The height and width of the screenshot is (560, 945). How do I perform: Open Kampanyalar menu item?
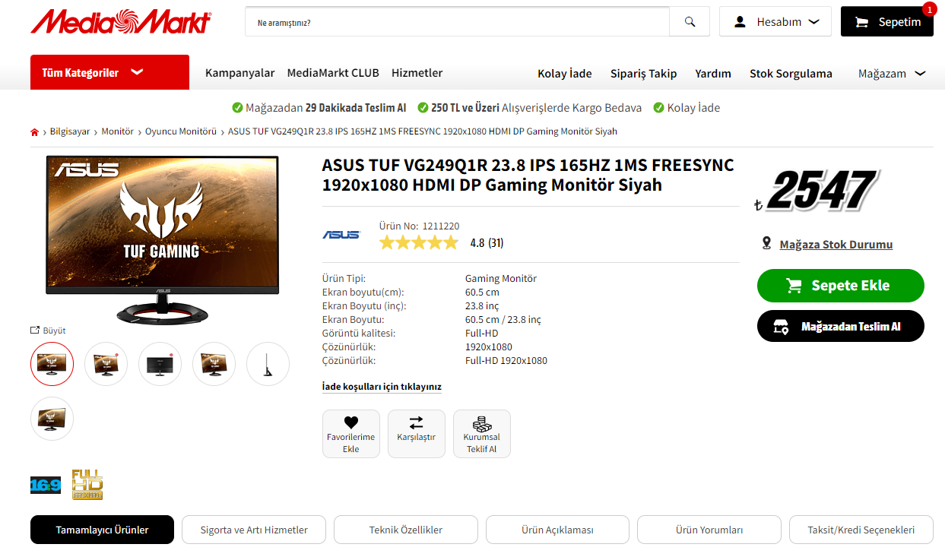coord(239,73)
